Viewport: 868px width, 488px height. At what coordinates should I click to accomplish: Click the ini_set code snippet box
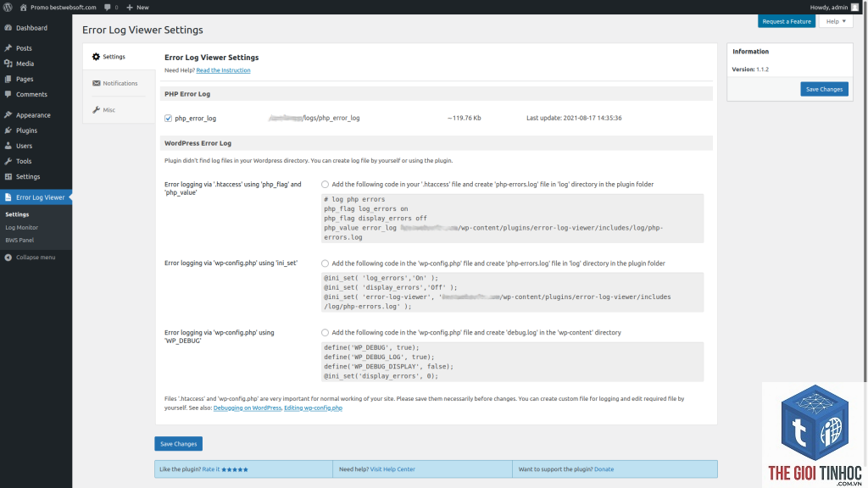[x=513, y=292]
